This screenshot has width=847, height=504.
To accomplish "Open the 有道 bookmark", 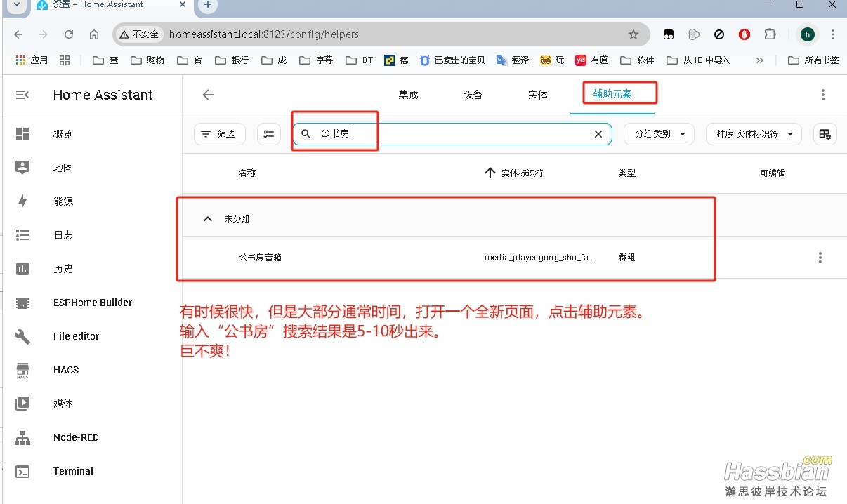I will click(591, 60).
